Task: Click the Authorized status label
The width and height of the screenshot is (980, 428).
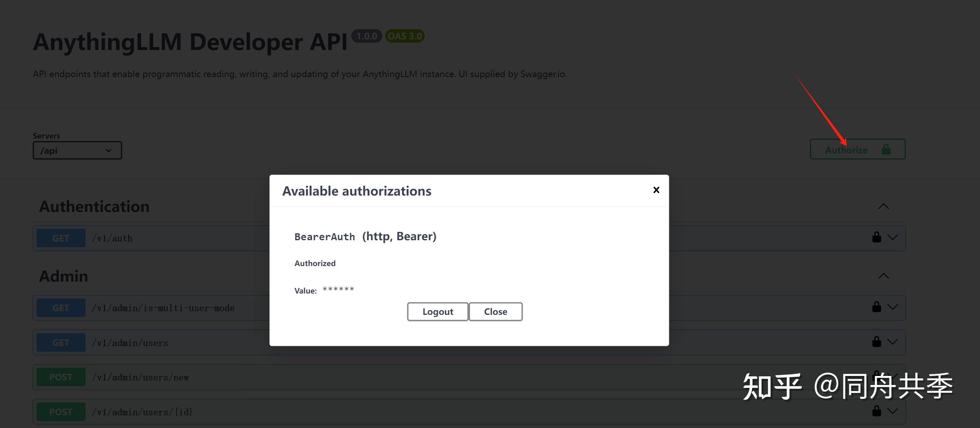Action: tap(315, 263)
